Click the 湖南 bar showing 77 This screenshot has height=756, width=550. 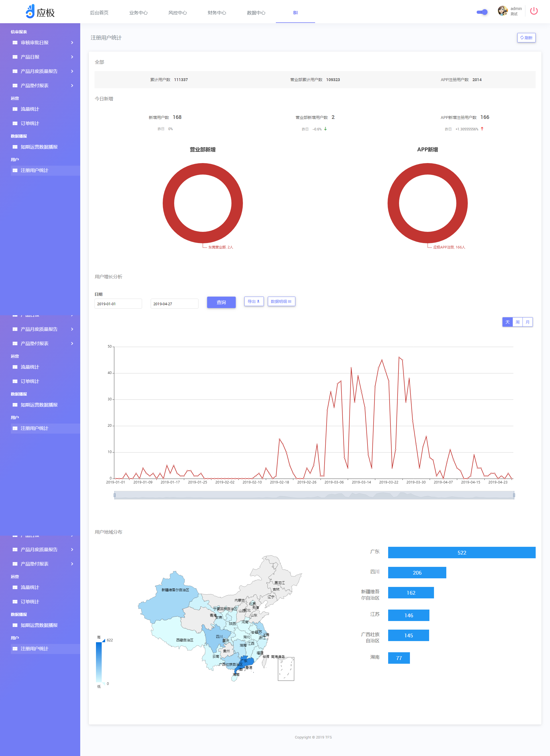[399, 658]
